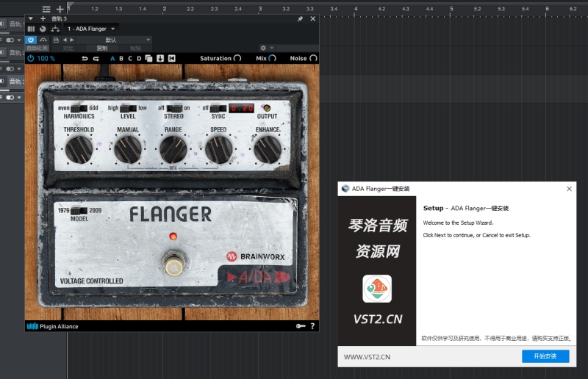Click the Saturation mini knob
The height and width of the screenshot is (379, 588).
coord(237,58)
